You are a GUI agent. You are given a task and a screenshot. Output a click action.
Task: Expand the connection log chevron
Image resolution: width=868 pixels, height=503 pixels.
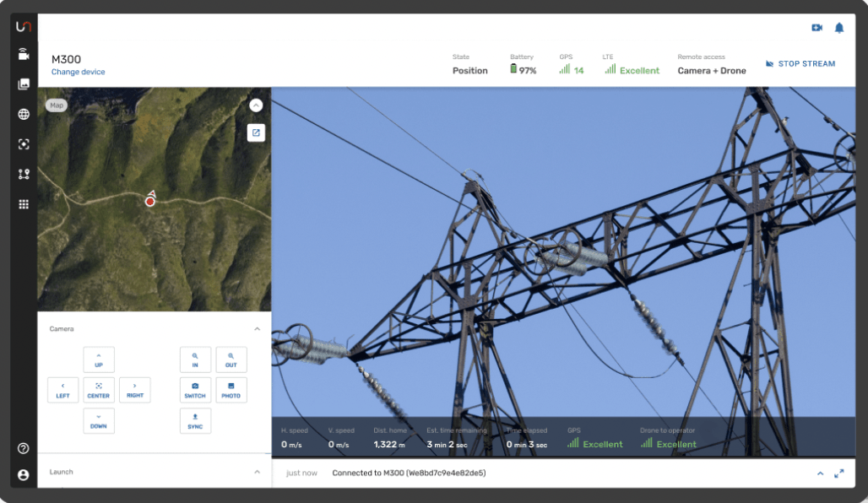(820, 473)
